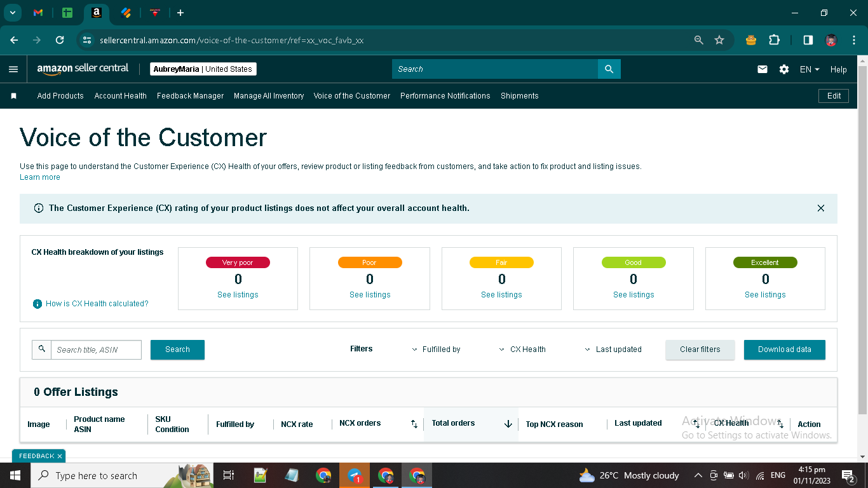See listings under Fair

[x=501, y=295]
